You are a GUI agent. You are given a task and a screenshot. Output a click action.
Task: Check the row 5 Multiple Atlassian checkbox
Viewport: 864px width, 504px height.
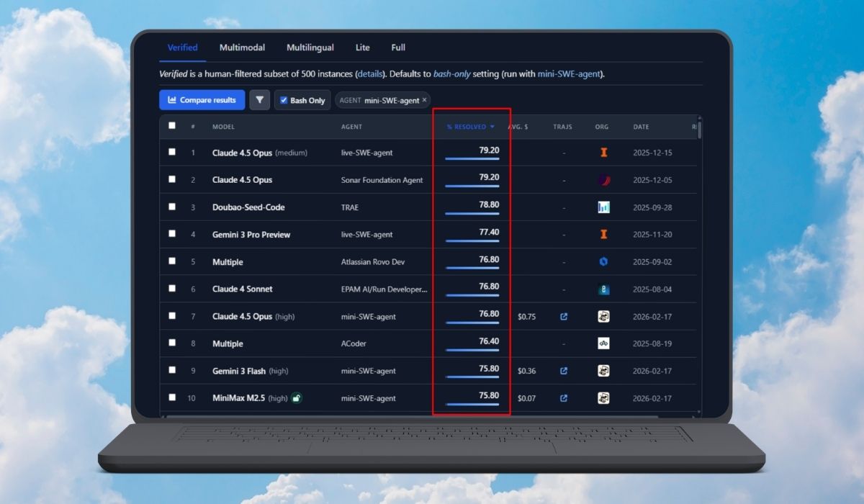click(171, 261)
